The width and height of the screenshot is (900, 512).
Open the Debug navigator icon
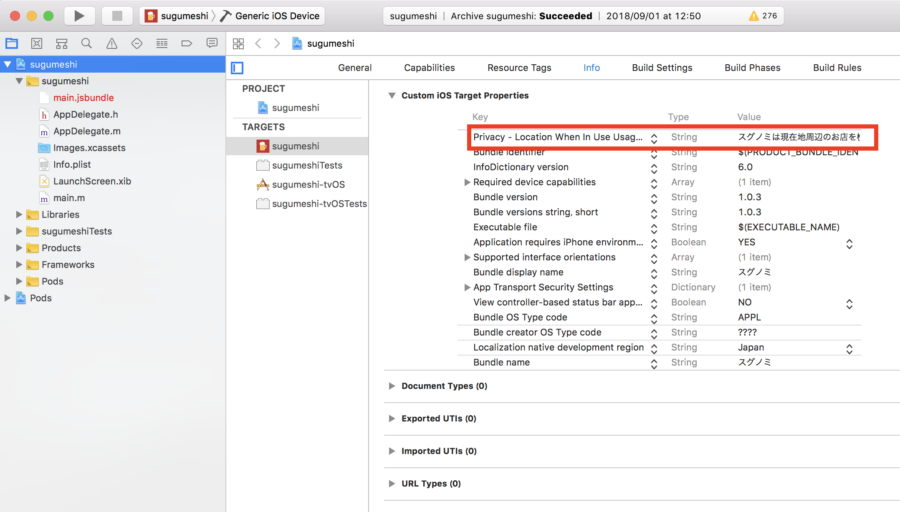[162, 43]
